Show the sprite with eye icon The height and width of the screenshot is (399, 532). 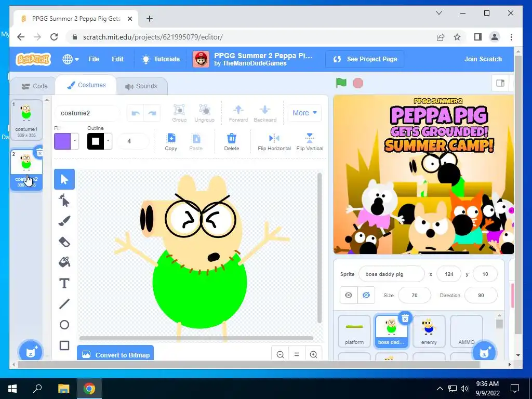point(349,295)
